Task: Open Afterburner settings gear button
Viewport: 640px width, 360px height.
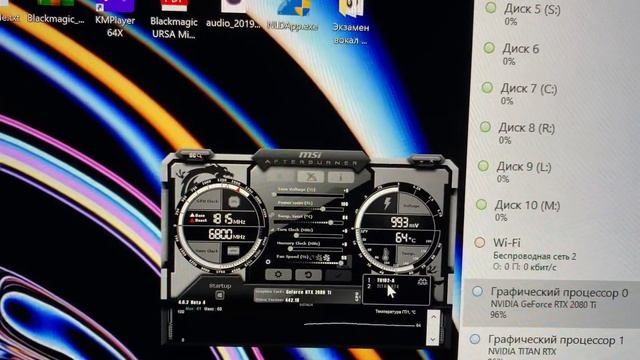Action: pos(278,275)
